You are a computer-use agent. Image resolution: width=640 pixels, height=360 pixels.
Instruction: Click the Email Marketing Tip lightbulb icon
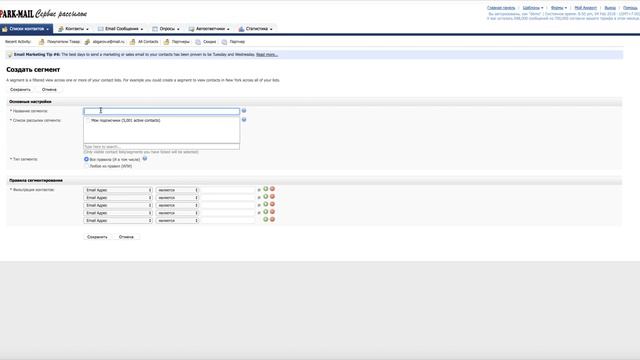pos(10,55)
